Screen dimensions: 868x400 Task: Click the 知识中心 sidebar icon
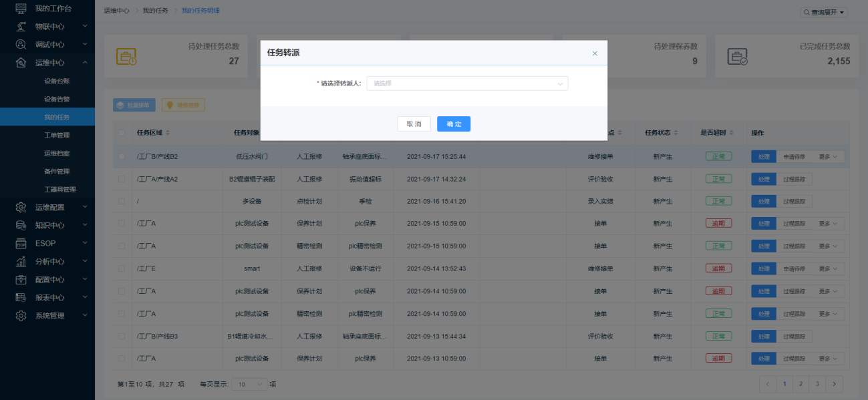pyautogui.click(x=21, y=225)
